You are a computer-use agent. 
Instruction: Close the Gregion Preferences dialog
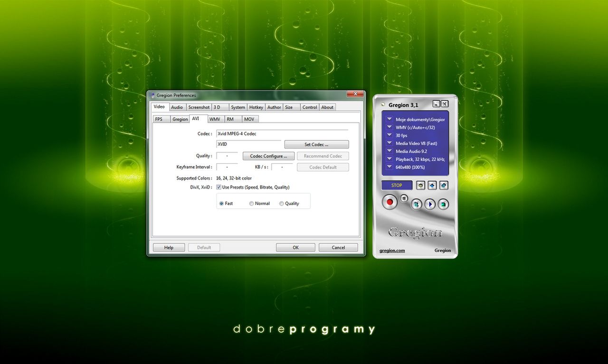click(x=355, y=94)
